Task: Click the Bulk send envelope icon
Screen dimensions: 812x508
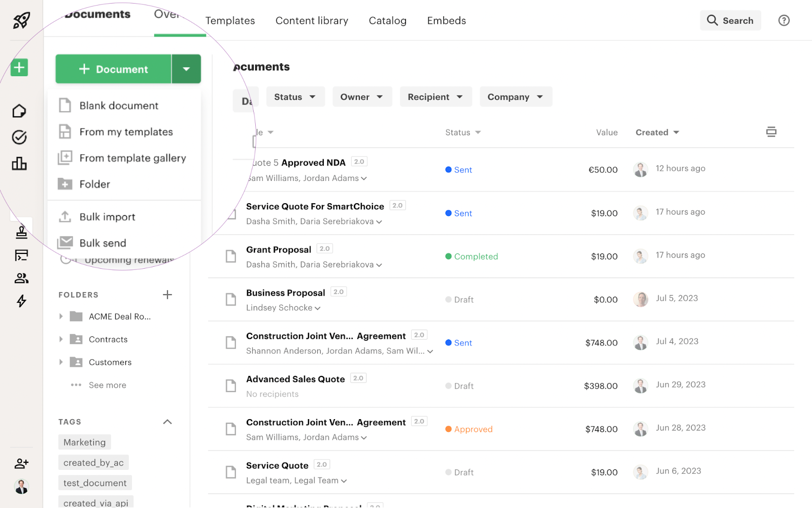Action: tap(65, 242)
